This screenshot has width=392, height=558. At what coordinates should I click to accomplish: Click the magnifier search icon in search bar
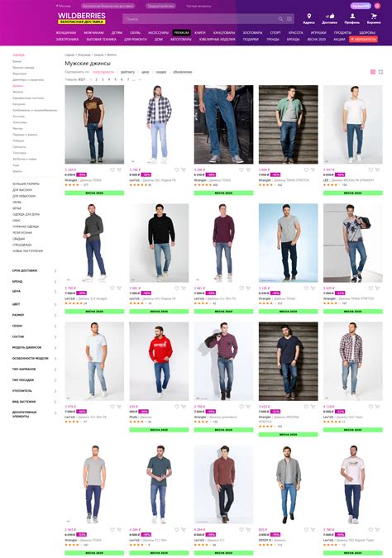pyautogui.click(x=280, y=19)
